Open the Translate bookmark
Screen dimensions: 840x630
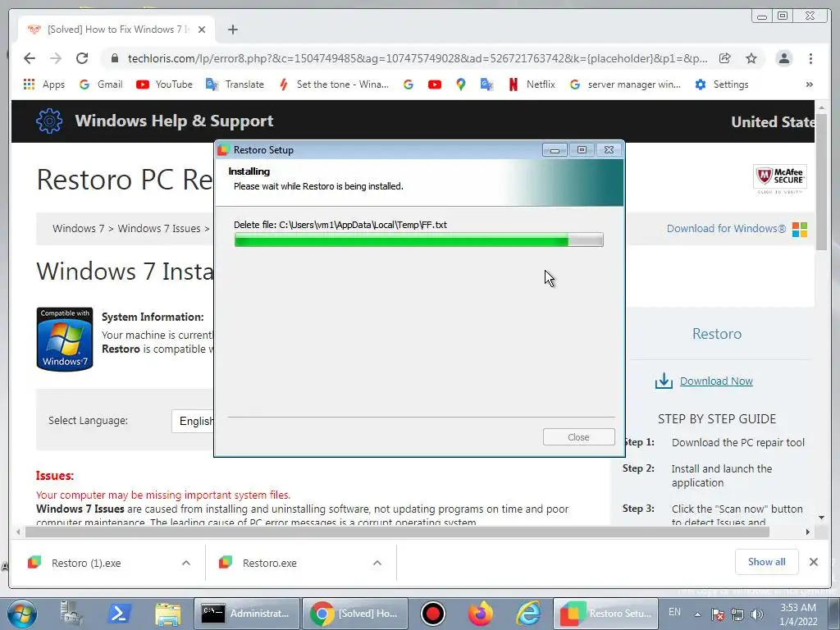[235, 84]
